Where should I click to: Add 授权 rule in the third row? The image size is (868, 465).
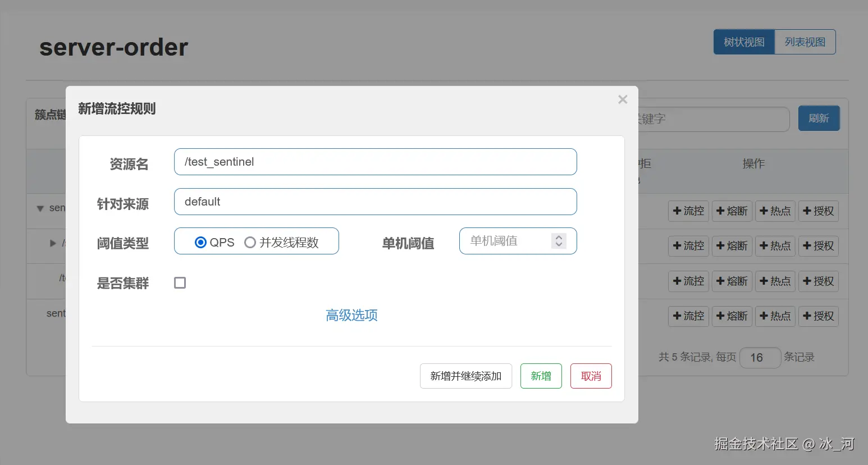[819, 281]
